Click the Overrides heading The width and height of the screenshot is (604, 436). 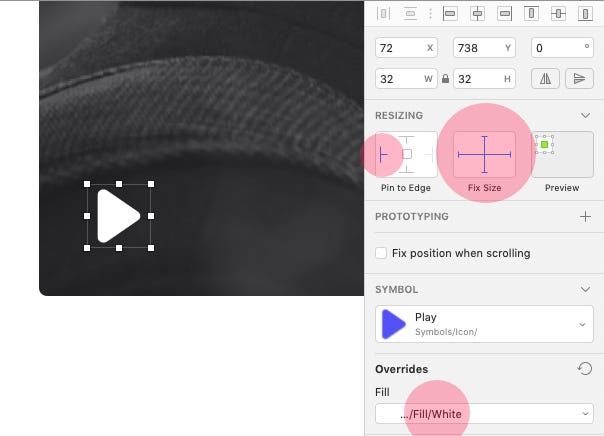(401, 369)
